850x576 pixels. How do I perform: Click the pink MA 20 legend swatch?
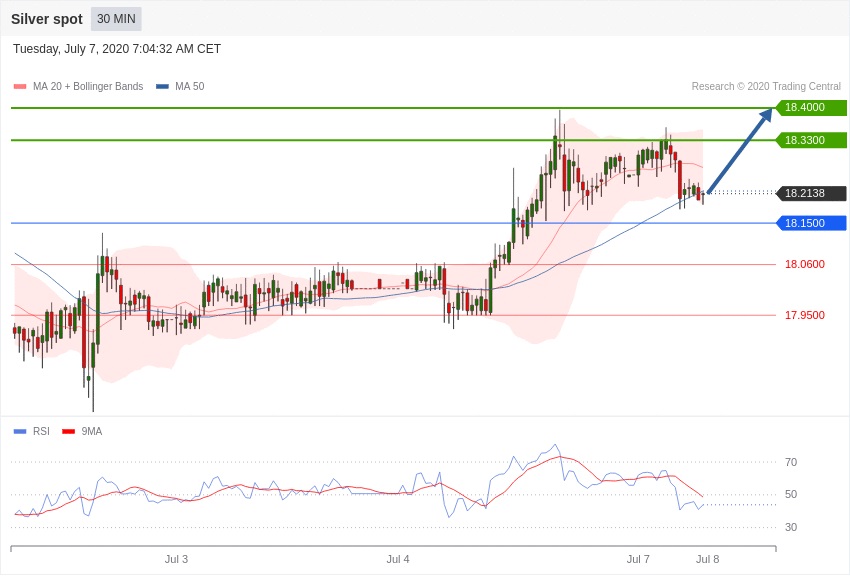pyautogui.click(x=20, y=87)
